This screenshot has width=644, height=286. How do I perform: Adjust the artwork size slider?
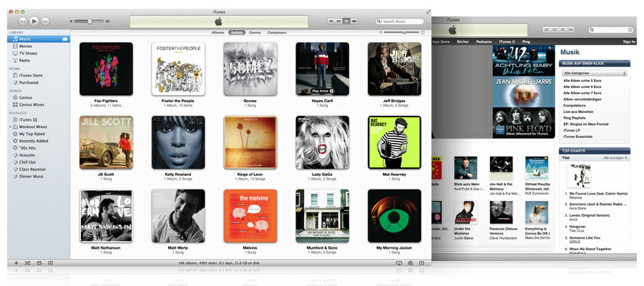click(404, 32)
